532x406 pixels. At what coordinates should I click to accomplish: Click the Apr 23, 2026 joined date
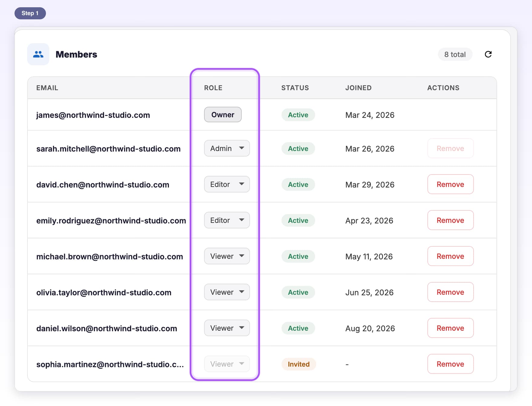pyautogui.click(x=369, y=221)
